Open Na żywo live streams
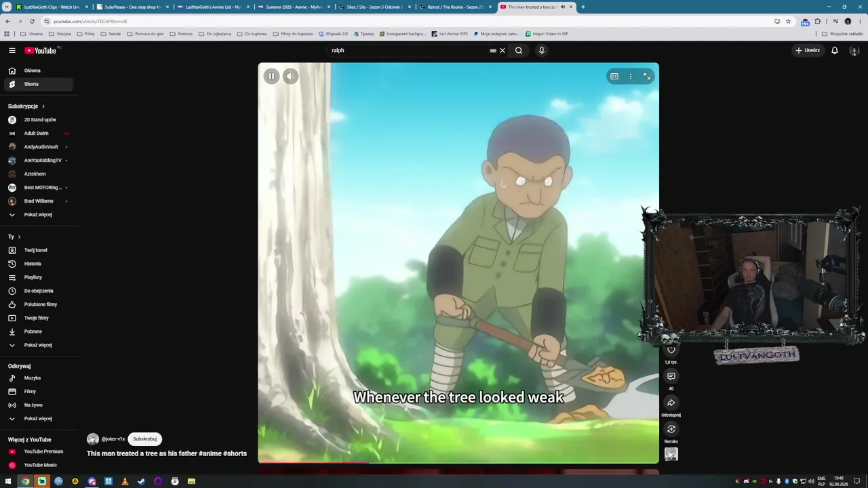Image resolution: width=868 pixels, height=488 pixels. (x=38, y=405)
